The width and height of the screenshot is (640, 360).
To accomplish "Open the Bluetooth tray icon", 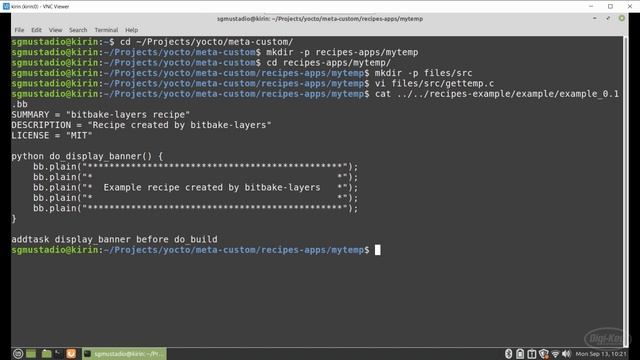I will pos(508,354).
